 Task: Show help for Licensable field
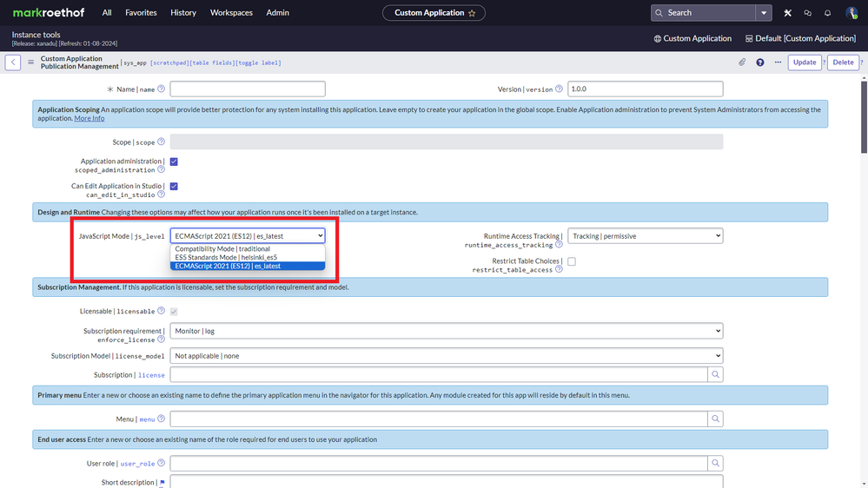point(161,310)
